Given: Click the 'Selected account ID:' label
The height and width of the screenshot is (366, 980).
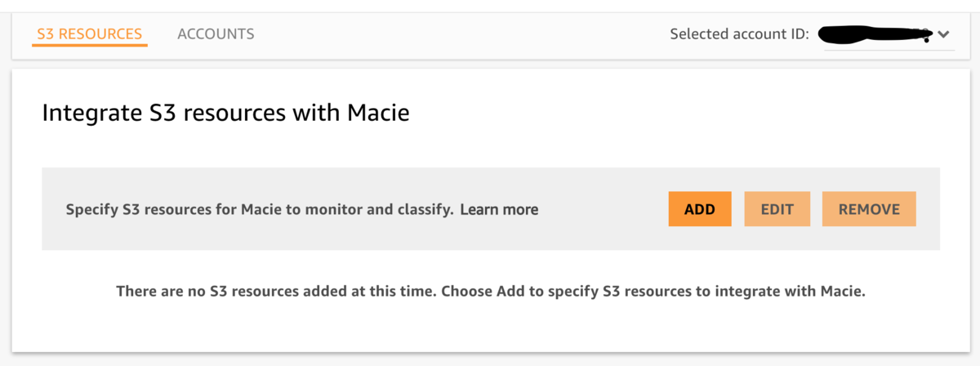Looking at the screenshot, I should [739, 34].
